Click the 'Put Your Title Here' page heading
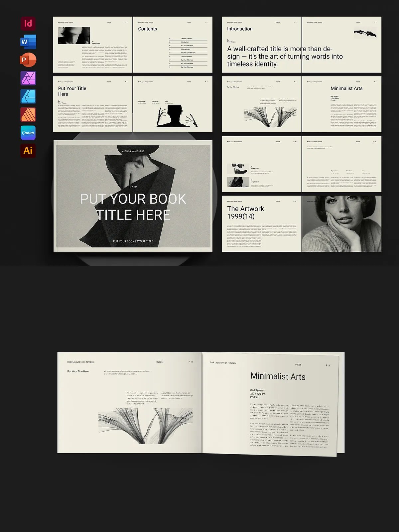Viewport: 399px width, 532px height. tap(72, 91)
